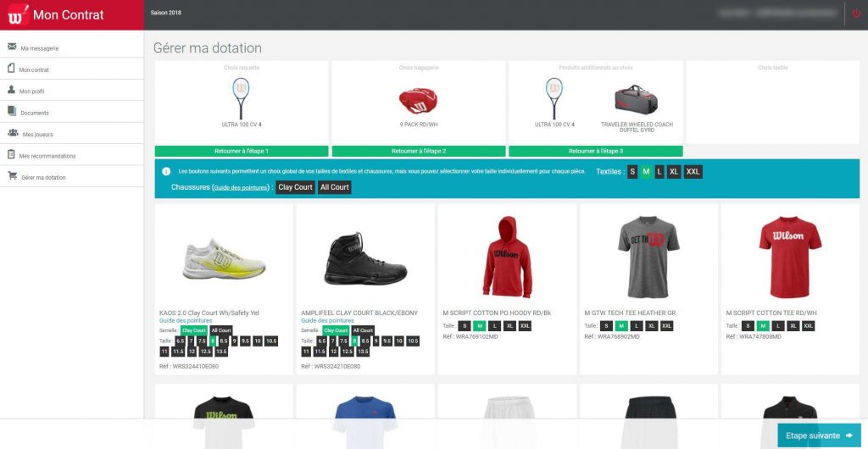Click Retourner à l'étape 3 button
868x449 pixels.
596,151
